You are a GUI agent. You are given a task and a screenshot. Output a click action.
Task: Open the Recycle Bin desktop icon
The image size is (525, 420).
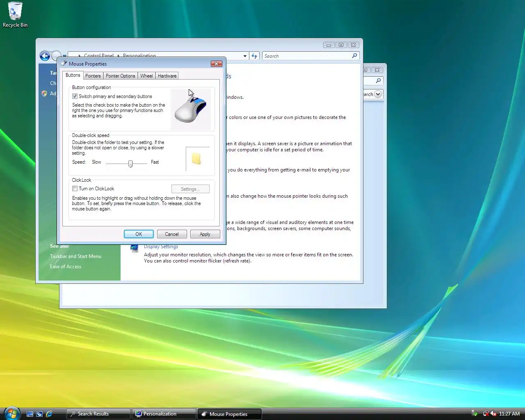click(x=15, y=15)
